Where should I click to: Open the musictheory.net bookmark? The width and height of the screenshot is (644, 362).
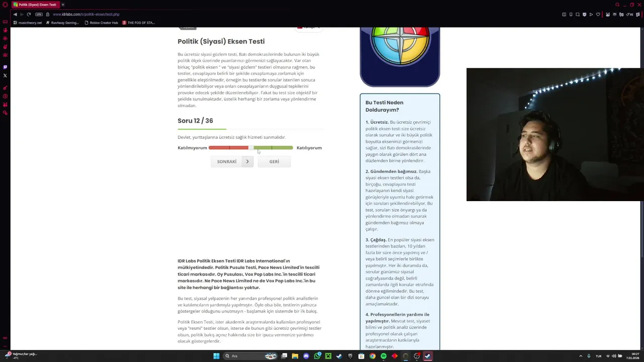coord(28,23)
